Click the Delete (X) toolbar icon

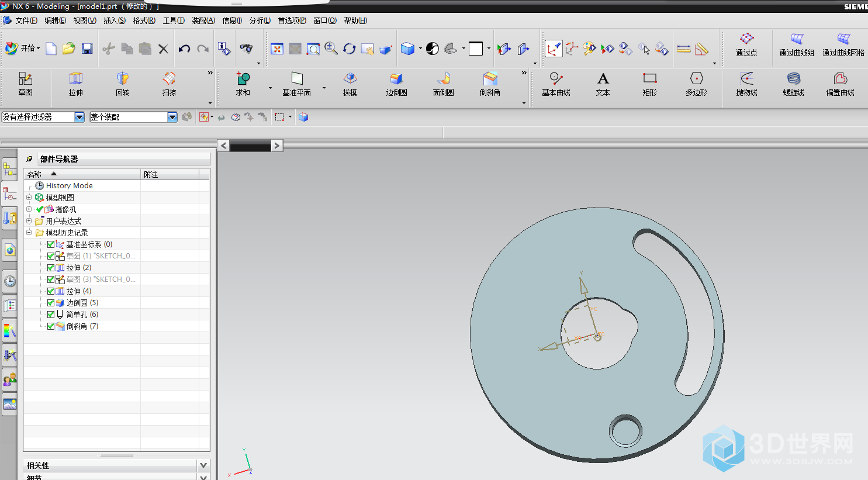pos(163,49)
